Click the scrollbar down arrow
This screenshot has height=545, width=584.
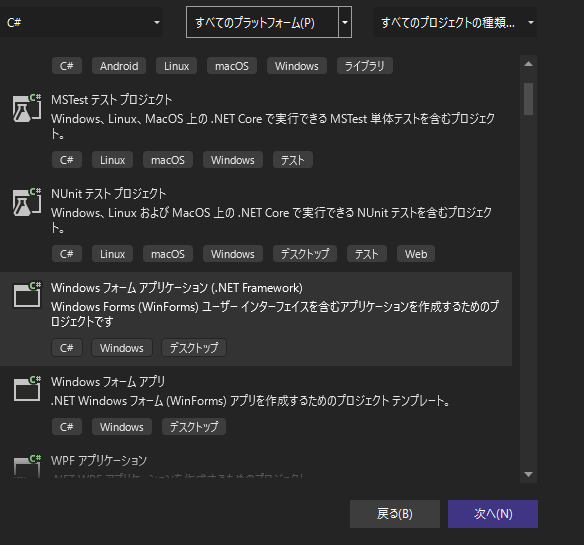point(528,474)
